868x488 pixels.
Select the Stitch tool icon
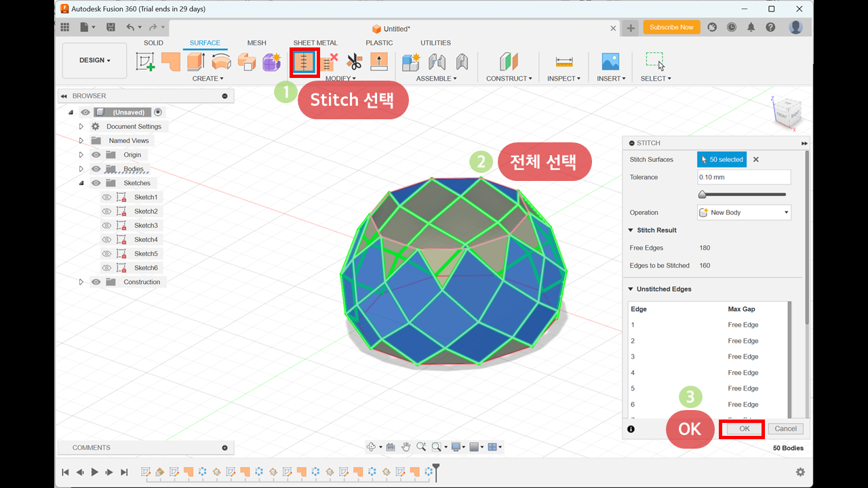point(304,62)
